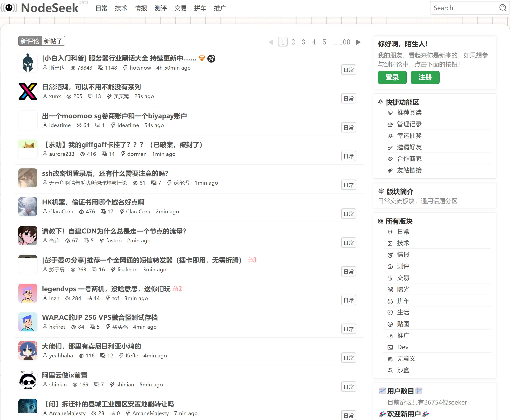
Task: Go to next page arrow
Action: click(358, 42)
